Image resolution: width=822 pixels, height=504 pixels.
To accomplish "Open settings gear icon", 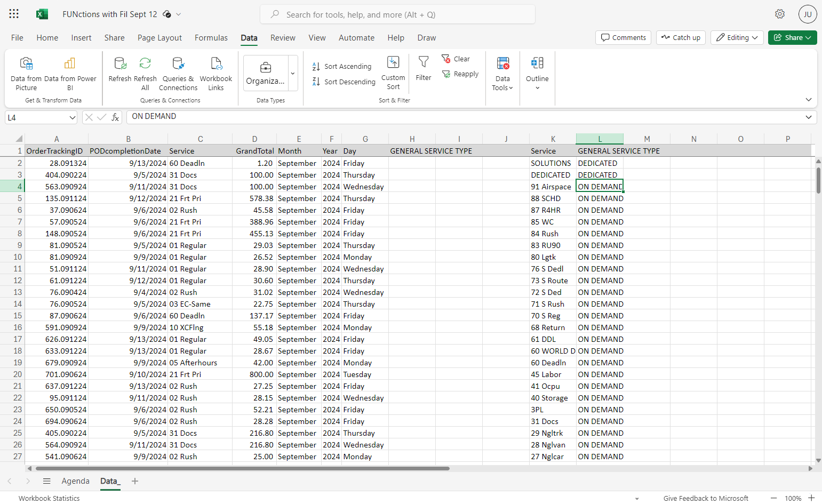I will (780, 14).
